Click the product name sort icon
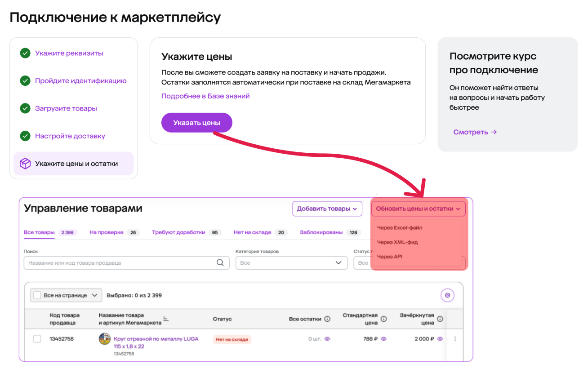 pos(166,319)
